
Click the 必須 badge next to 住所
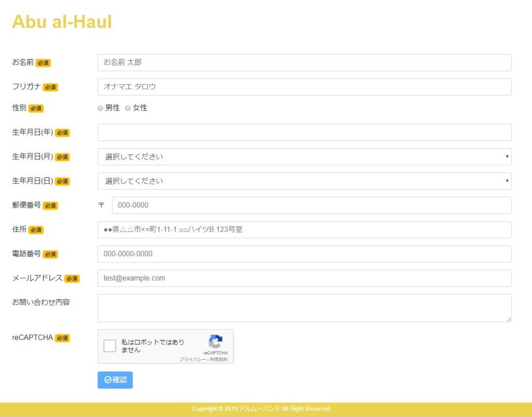36,230
